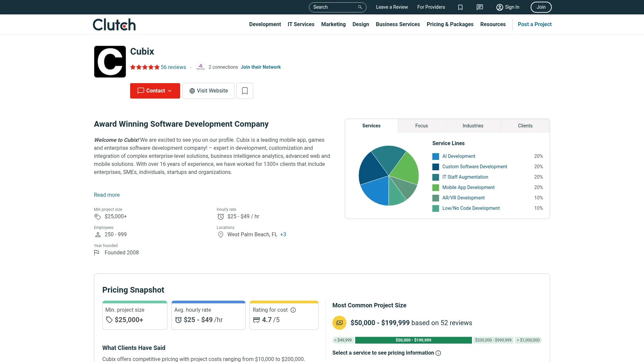Open AR/VR Development link
This screenshot has height=362, width=644.
(464, 198)
